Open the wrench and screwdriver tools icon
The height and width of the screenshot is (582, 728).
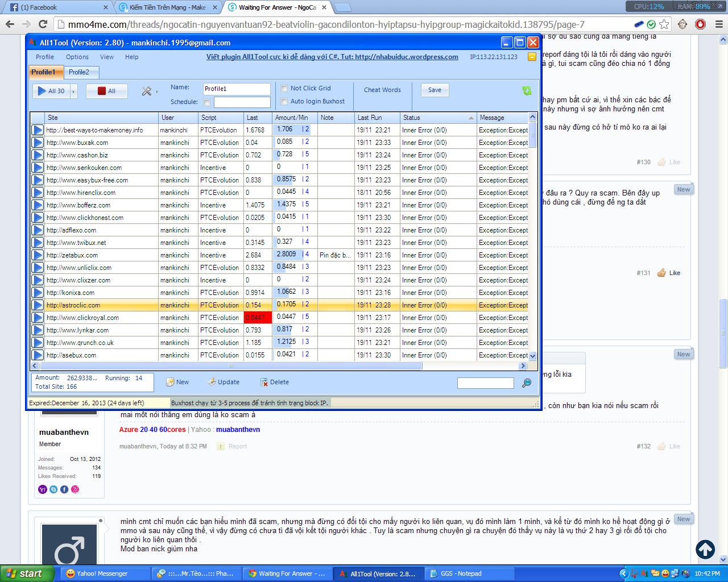point(146,91)
